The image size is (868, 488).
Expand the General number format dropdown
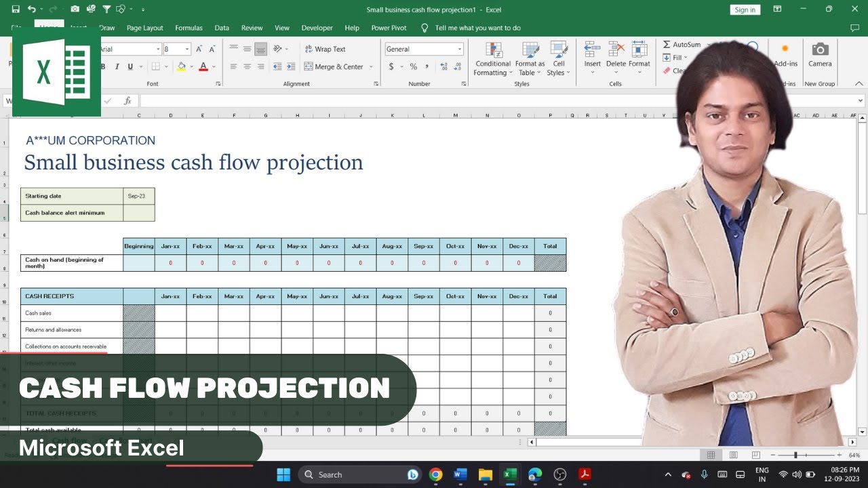click(459, 49)
